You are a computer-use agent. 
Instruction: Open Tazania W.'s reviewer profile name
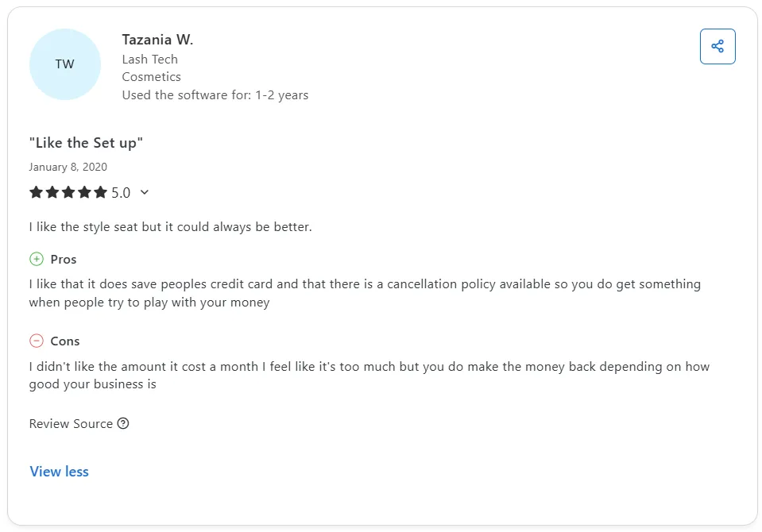coord(157,39)
